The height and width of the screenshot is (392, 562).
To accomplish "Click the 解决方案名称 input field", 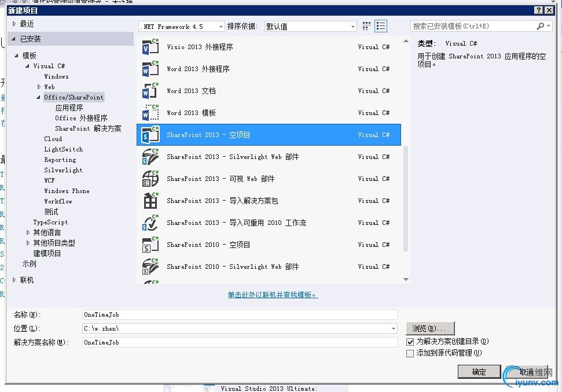I will (x=240, y=342).
